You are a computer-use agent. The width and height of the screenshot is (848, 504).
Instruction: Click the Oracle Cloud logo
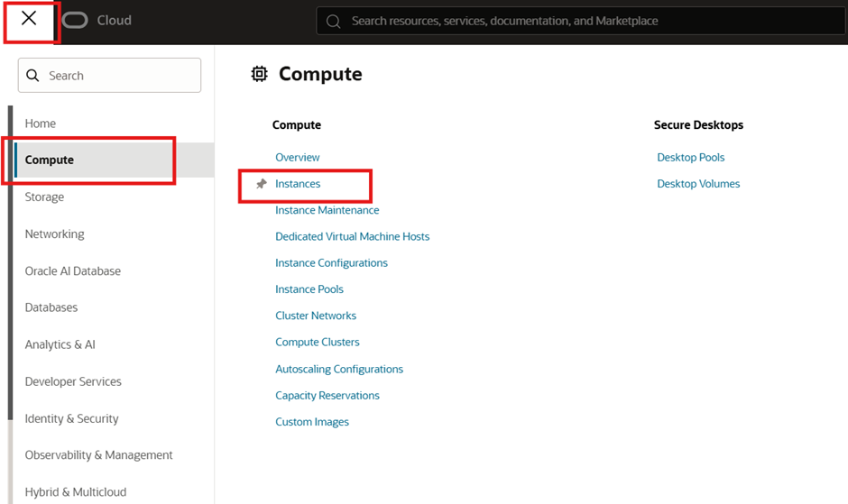point(97,20)
